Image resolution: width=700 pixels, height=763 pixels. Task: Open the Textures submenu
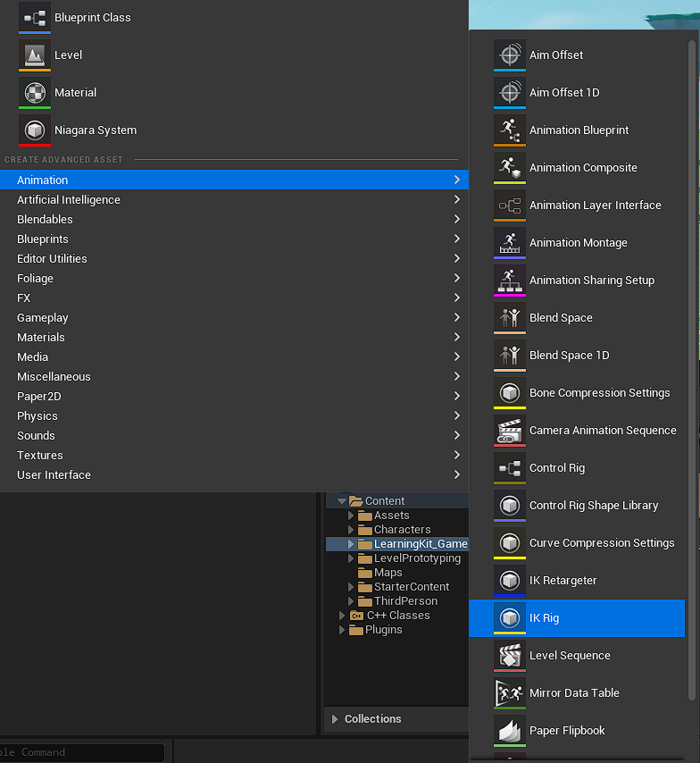coord(234,455)
